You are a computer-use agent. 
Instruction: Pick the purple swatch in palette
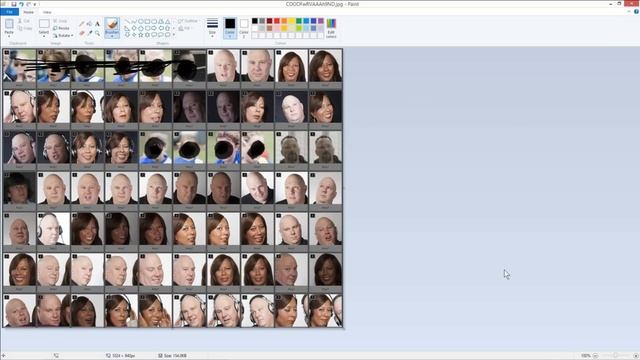pos(321,21)
